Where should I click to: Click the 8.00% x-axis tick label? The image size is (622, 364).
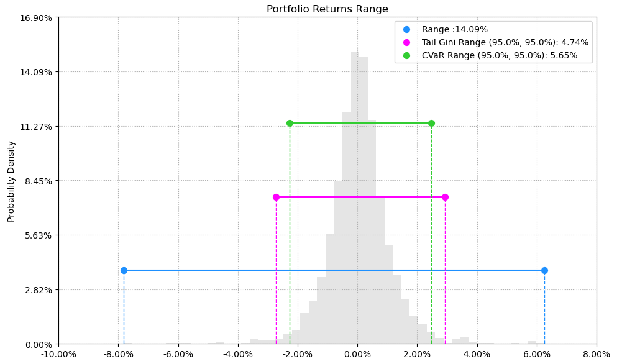[x=596, y=355]
